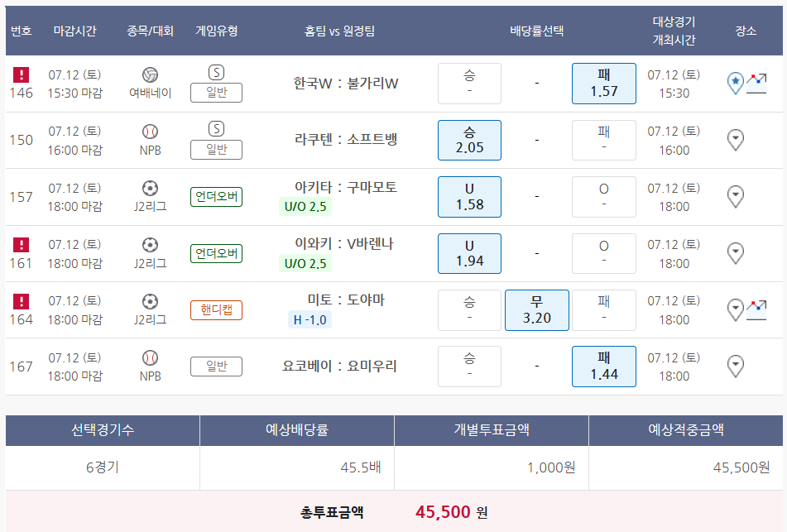Image resolution: width=787 pixels, height=532 pixels.
Task: Deselect the 패 1.57 pick for 한국W match
Action: (603, 84)
